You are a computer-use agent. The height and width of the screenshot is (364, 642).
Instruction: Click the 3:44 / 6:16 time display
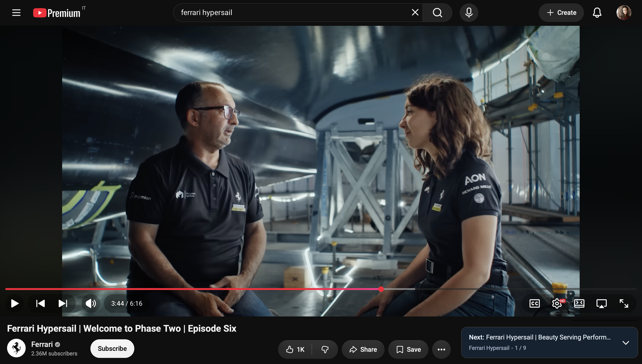pyautogui.click(x=127, y=303)
